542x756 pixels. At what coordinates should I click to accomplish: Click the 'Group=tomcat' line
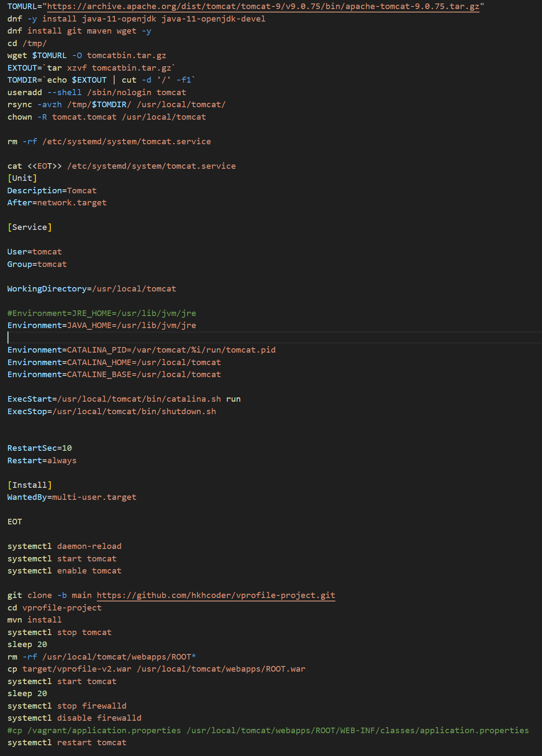pos(37,264)
